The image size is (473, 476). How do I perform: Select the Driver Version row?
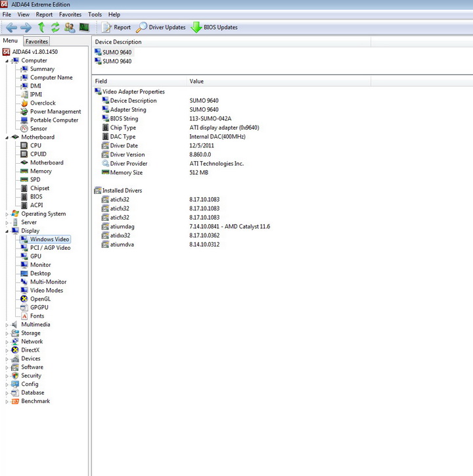click(x=156, y=155)
